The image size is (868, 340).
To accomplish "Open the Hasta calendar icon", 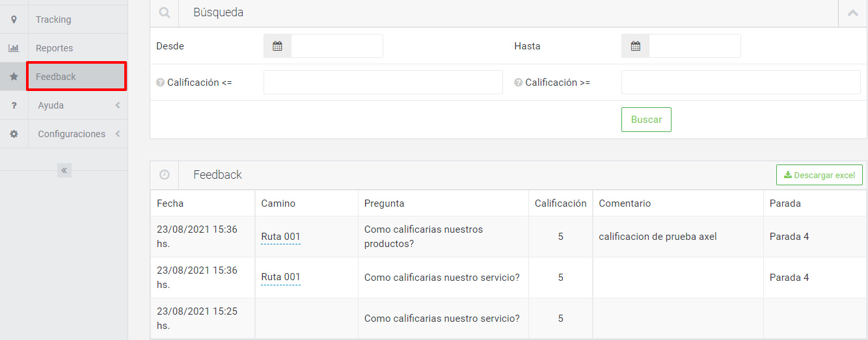I will coord(636,46).
